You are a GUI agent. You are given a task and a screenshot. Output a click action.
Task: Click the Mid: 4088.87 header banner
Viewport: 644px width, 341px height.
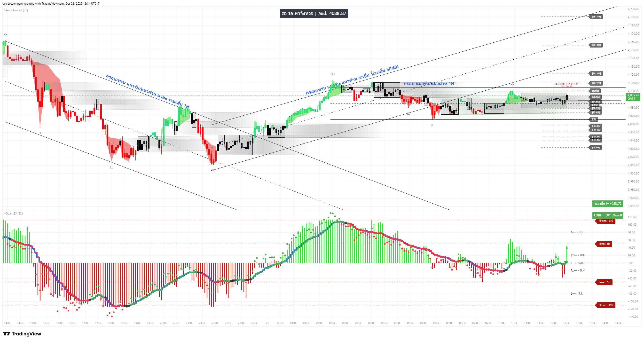coord(314,14)
